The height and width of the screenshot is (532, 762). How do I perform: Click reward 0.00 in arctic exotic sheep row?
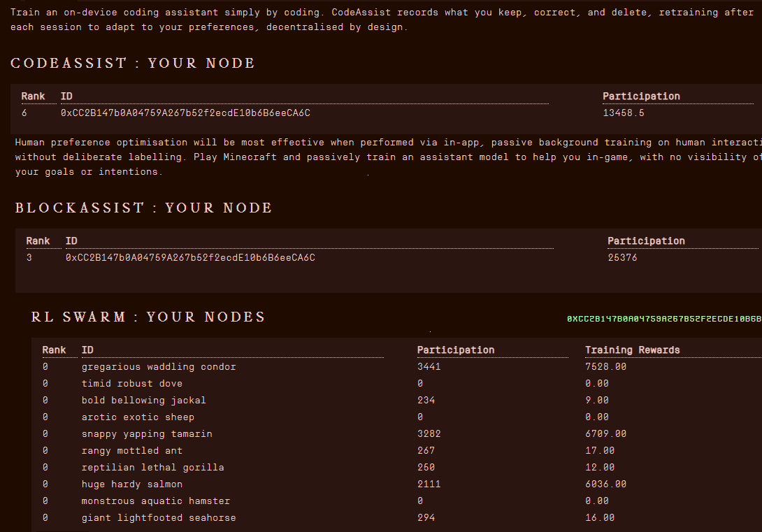[597, 417]
